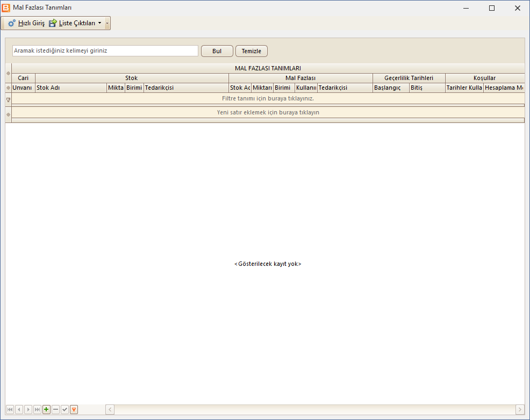The height and width of the screenshot is (420, 530).
Task: Add new record with green plus
Action: [x=47, y=410]
